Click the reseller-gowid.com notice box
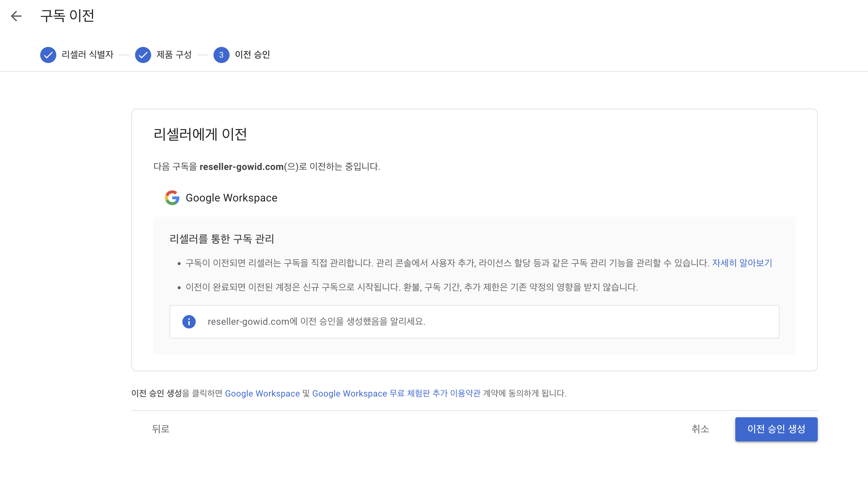Viewport: 868px width, 488px height. pyautogui.click(x=475, y=321)
